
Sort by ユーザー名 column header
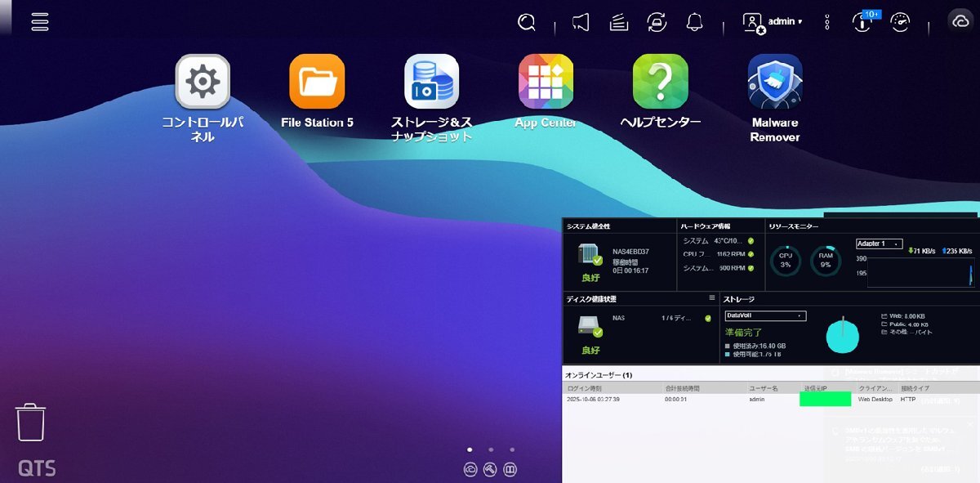coord(764,388)
